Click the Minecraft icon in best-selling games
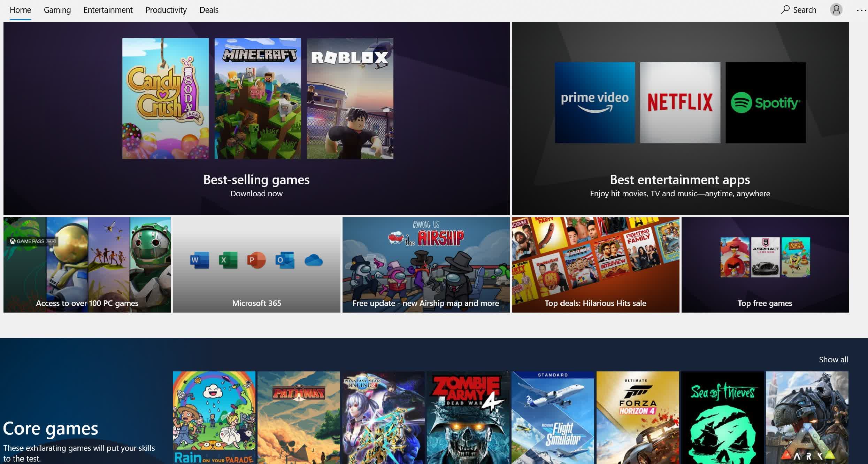Viewport: 868px width, 464px height. pyautogui.click(x=258, y=98)
